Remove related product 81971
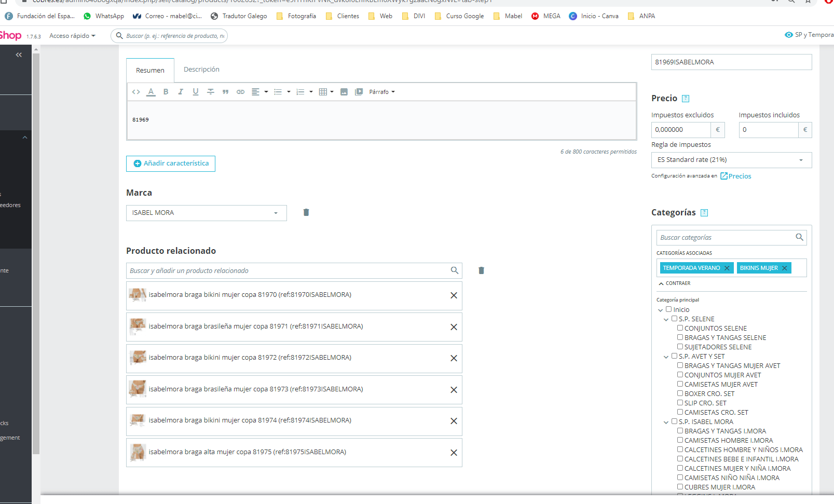834x504 pixels. click(x=454, y=327)
